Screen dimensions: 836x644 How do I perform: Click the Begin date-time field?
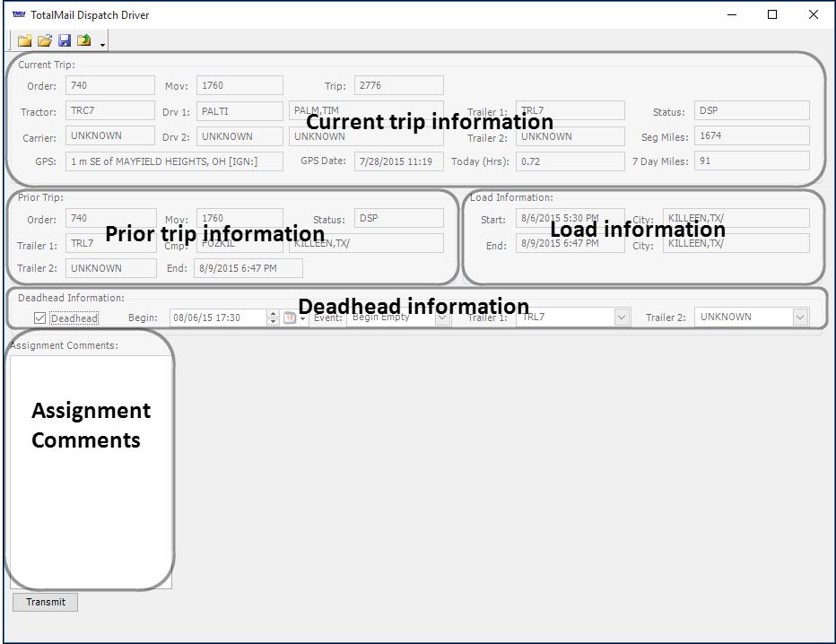pyautogui.click(x=217, y=318)
